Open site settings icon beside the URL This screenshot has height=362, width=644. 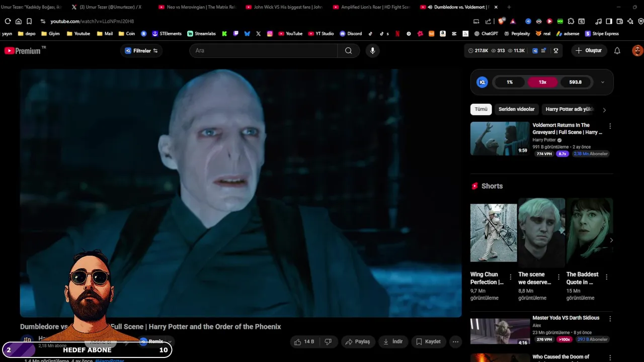tap(43, 21)
